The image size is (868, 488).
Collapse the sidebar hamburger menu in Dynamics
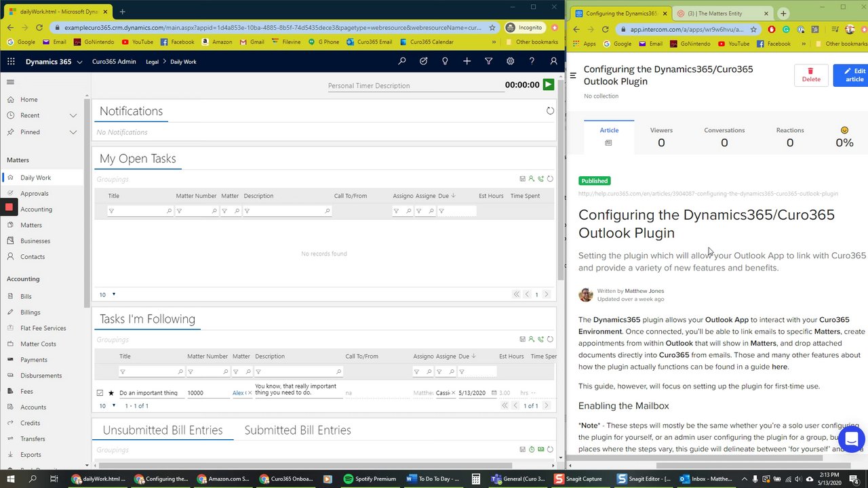(10, 82)
